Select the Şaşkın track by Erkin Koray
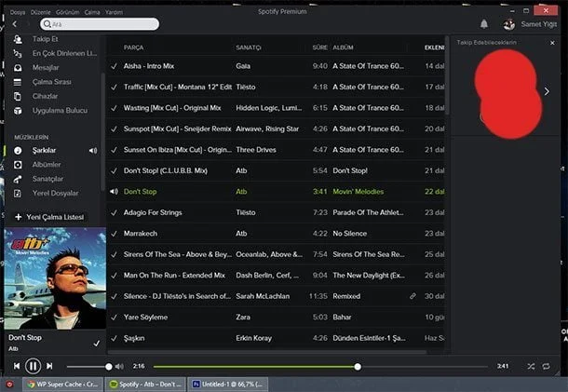568x392 pixels. pyautogui.click(x=134, y=338)
